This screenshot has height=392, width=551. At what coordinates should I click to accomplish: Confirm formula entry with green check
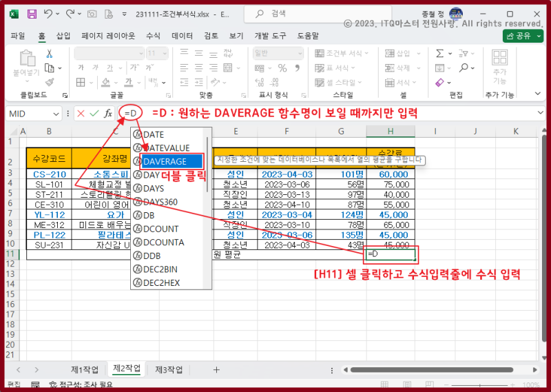[x=94, y=114]
